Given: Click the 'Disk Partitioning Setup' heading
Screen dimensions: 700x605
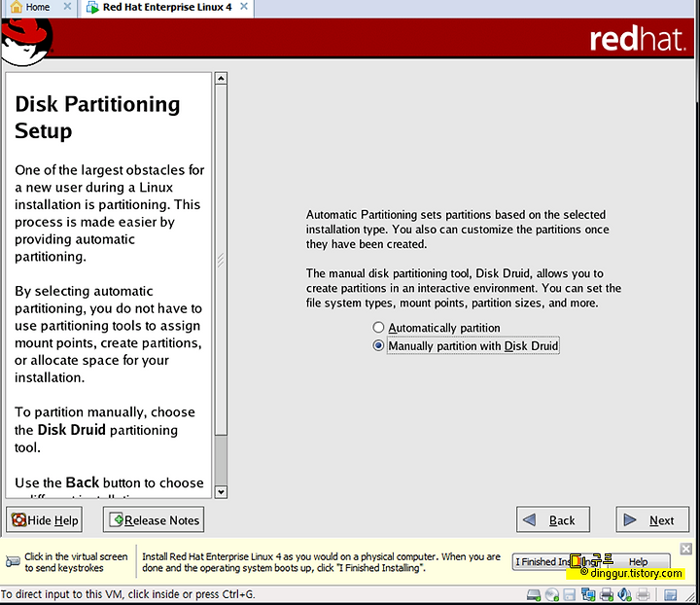Looking at the screenshot, I should click(x=97, y=117).
